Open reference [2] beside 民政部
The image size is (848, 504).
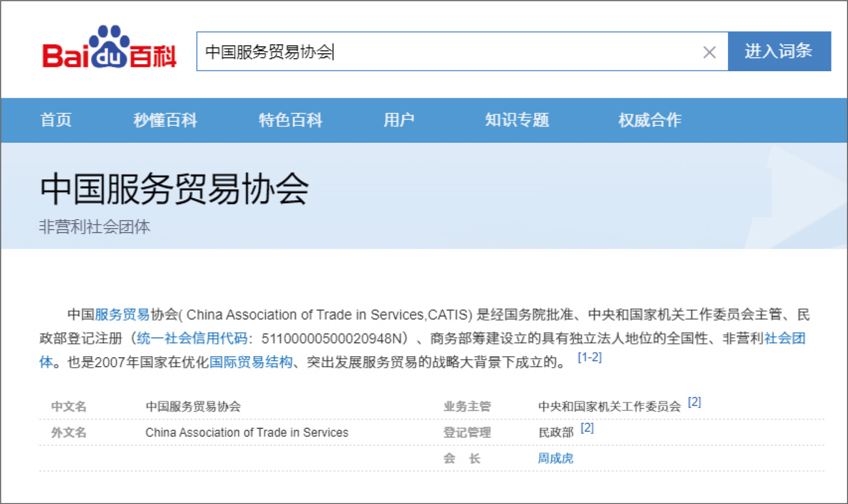(x=587, y=428)
